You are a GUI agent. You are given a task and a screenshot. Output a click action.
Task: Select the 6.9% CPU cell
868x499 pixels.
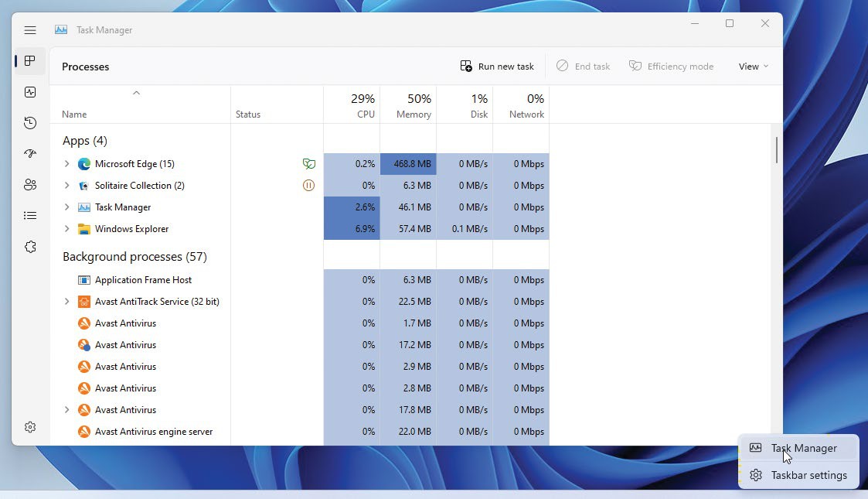tap(352, 229)
